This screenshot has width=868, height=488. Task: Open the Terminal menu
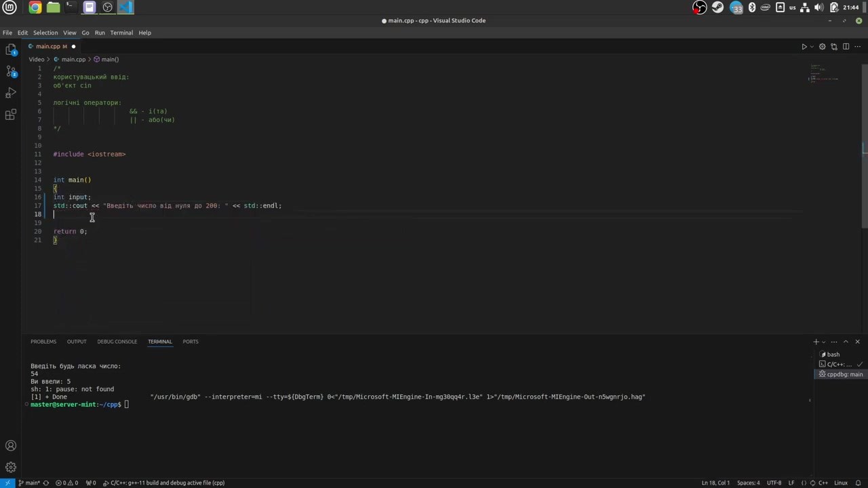coord(121,33)
